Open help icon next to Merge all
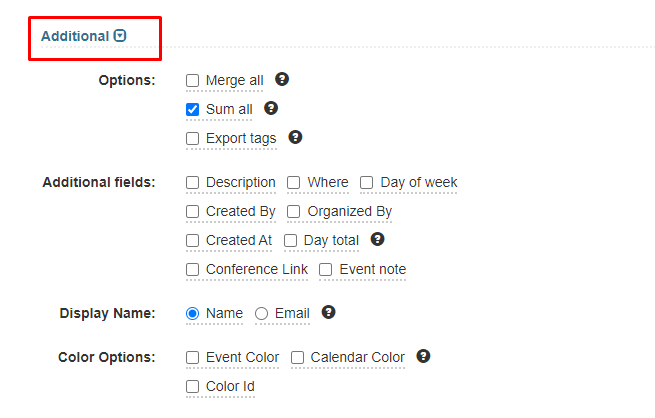 pos(282,79)
